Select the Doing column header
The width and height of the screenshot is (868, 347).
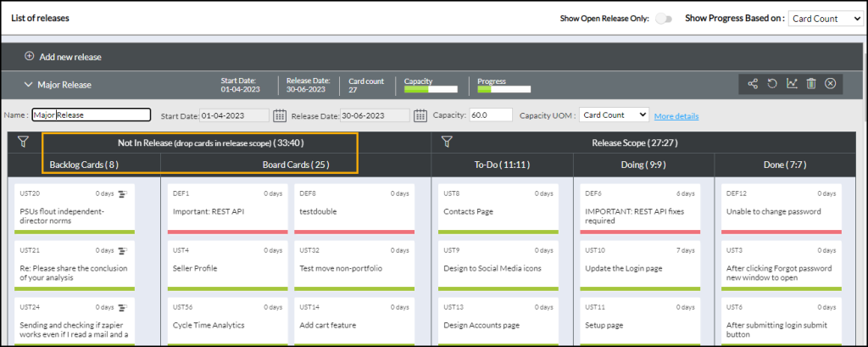(x=644, y=165)
